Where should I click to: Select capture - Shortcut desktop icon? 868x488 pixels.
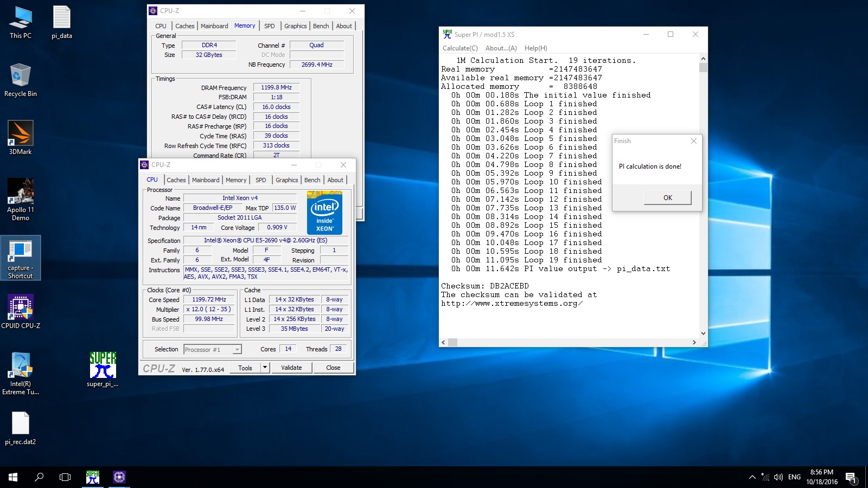click(21, 258)
